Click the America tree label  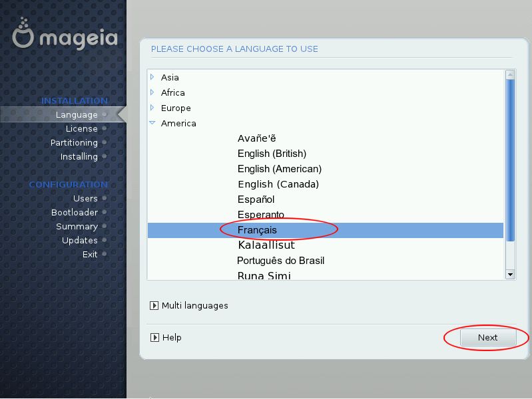pyautogui.click(x=178, y=123)
